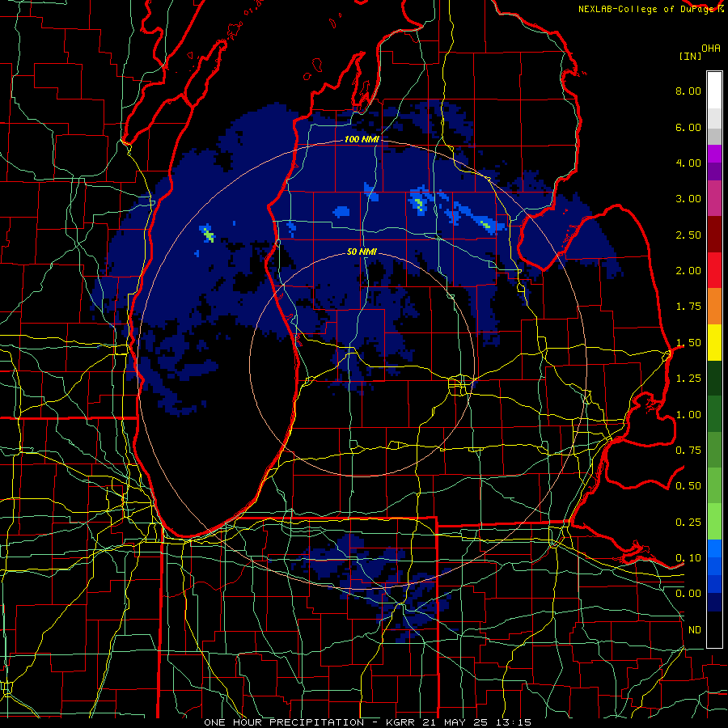This screenshot has width=728, height=728.
Task: Click the 0.75 legend value
Action: coord(688,451)
